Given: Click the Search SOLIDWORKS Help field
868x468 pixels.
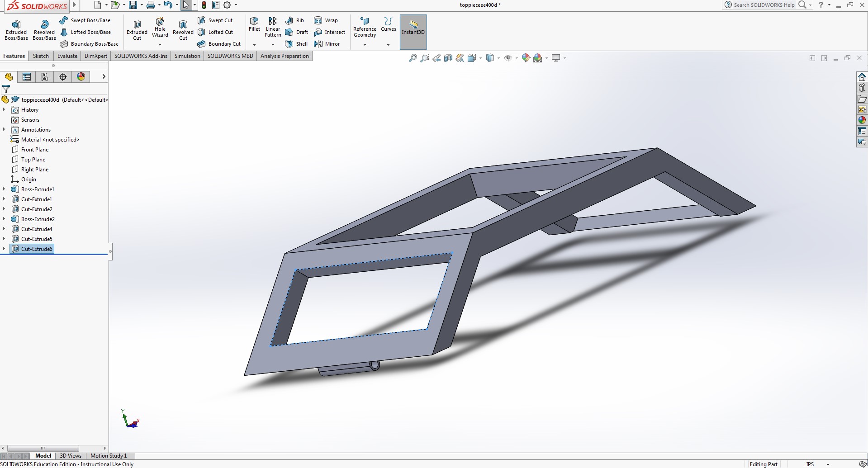Looking at the screenshot, I should [x=764, y=5].
